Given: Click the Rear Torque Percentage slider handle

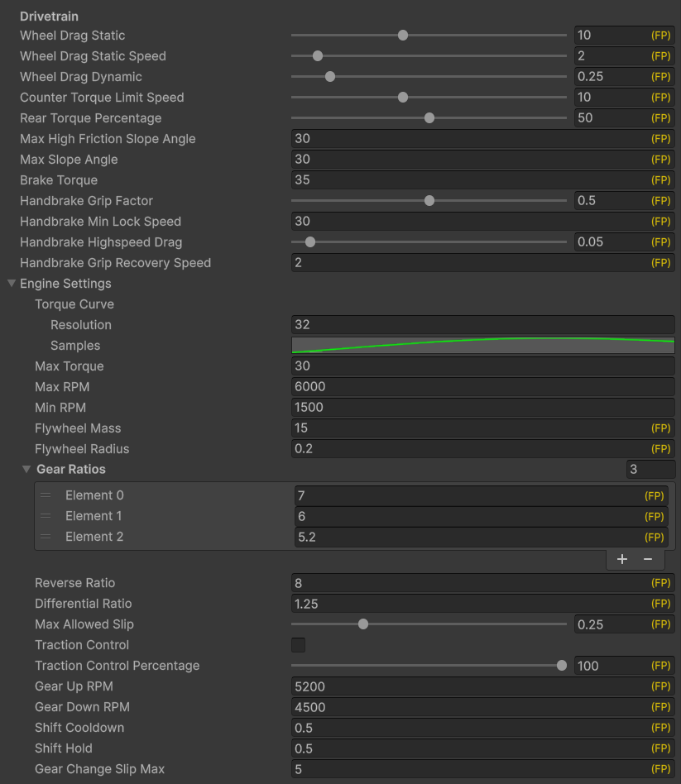Looking at the screenshot, I should coord(429,118).
